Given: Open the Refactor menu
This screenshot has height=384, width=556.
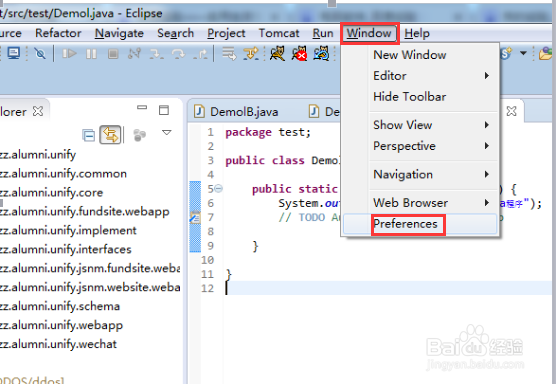Looking at the screenshot, I should coord(58,33).
